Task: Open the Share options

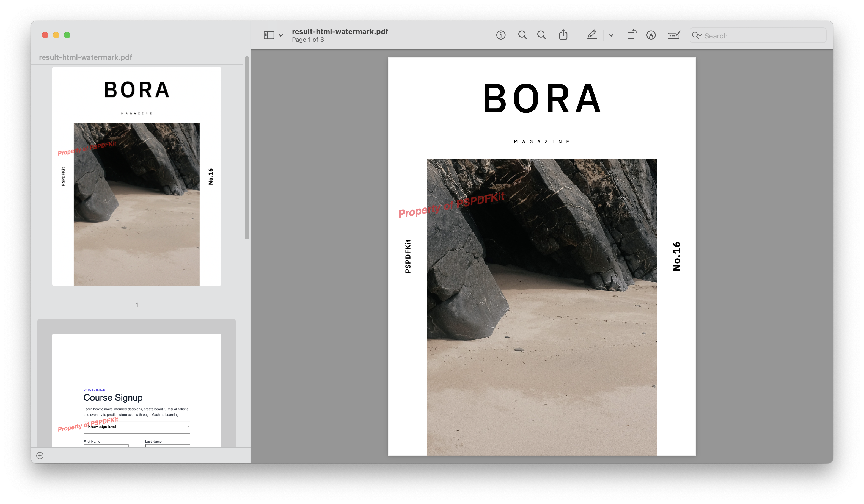Action: point(563,35)
